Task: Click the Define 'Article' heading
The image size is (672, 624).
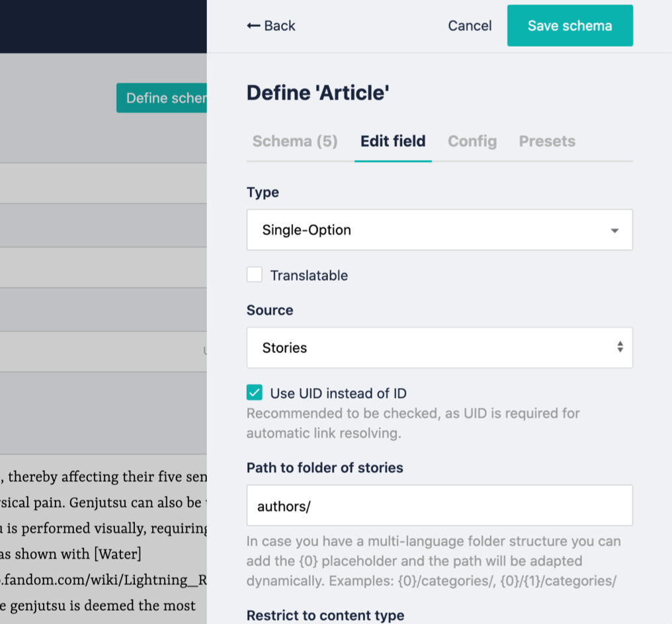Action: tap(317, 93)
